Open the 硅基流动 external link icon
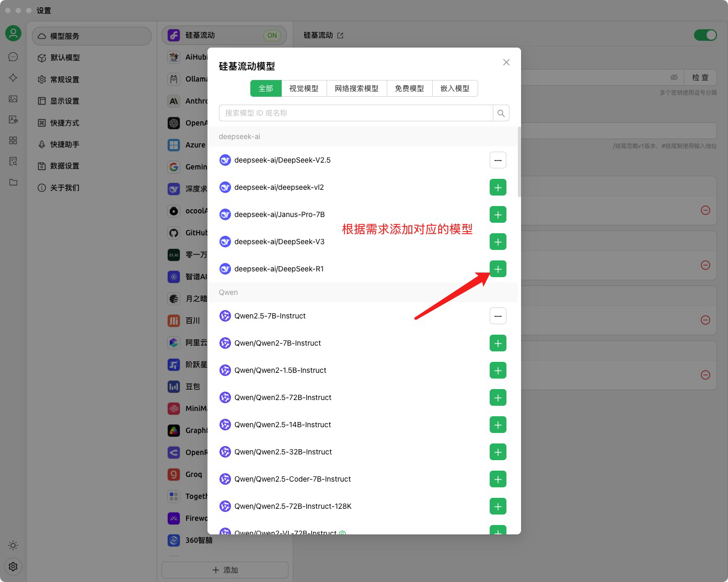 (x=340, y=36)
